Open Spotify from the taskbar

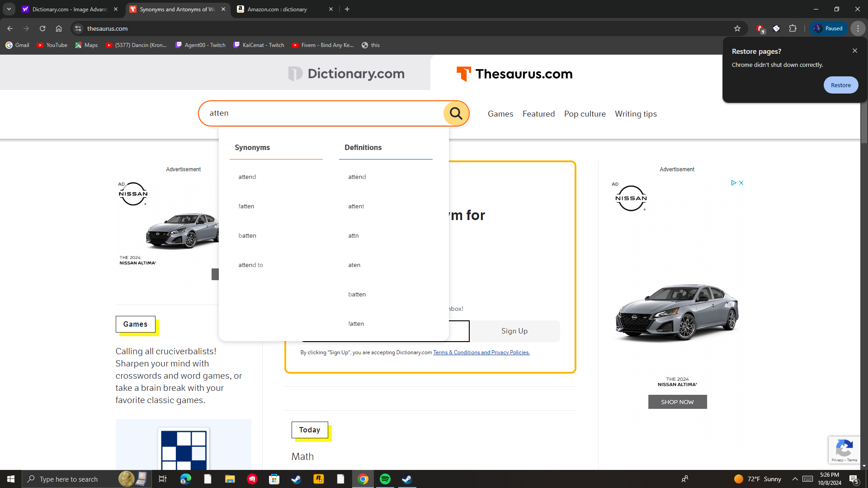[385, 479]
